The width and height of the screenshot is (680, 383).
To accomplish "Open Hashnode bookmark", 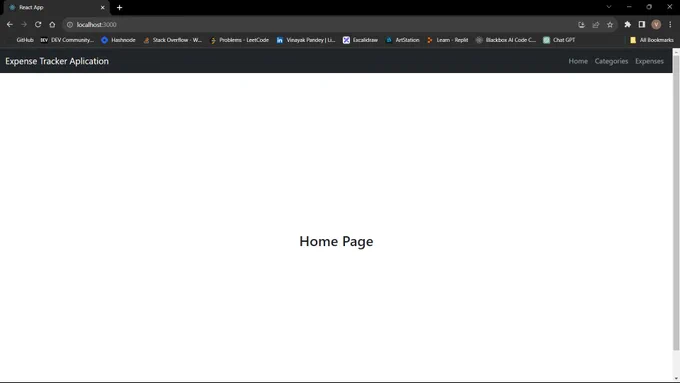I will tap(118, 40).
